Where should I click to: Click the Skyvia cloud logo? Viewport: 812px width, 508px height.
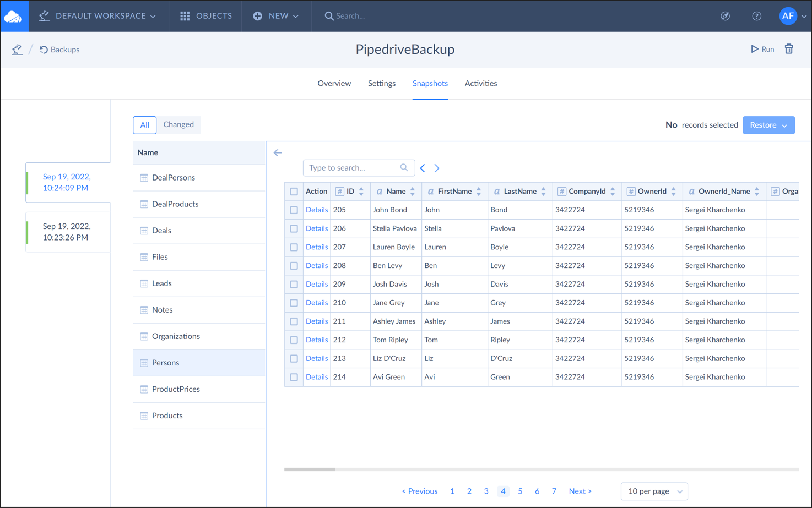[x=14, y=15]
